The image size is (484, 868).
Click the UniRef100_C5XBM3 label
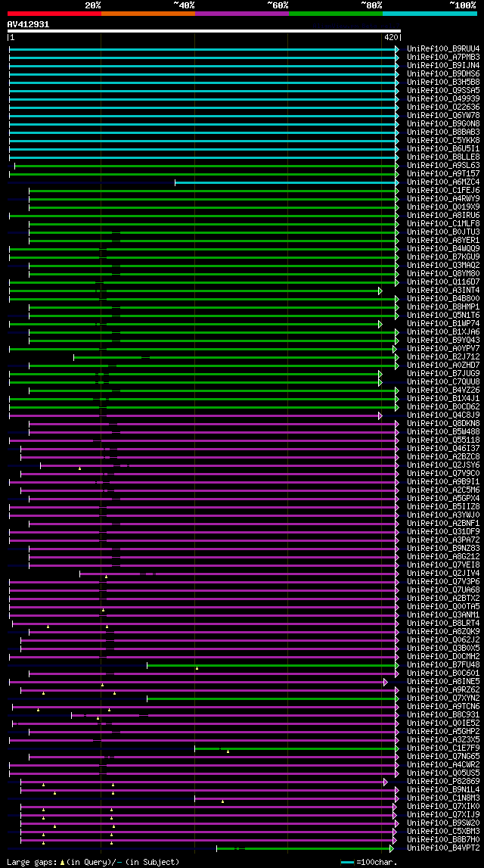click(443, 832)
